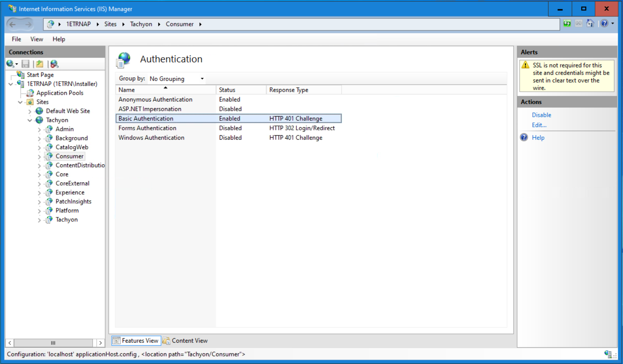The width and height of the screenshot is (623, 364).
Task: Click the Help question mark icon top right
Action: click(604, 24)
